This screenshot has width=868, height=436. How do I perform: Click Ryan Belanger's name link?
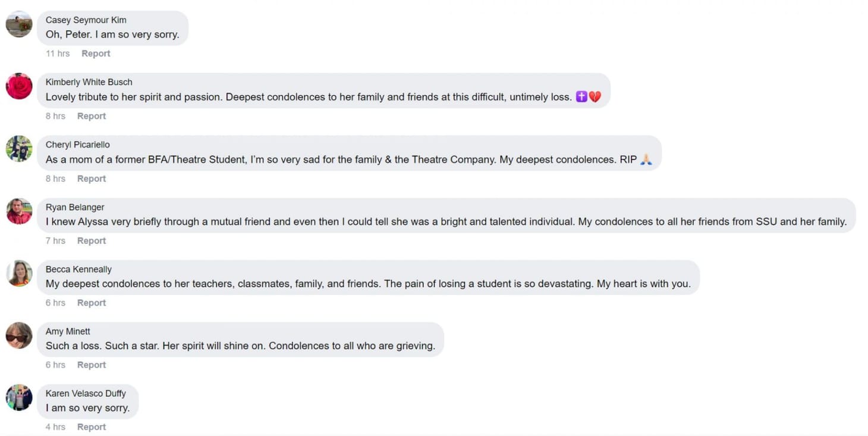74,207
